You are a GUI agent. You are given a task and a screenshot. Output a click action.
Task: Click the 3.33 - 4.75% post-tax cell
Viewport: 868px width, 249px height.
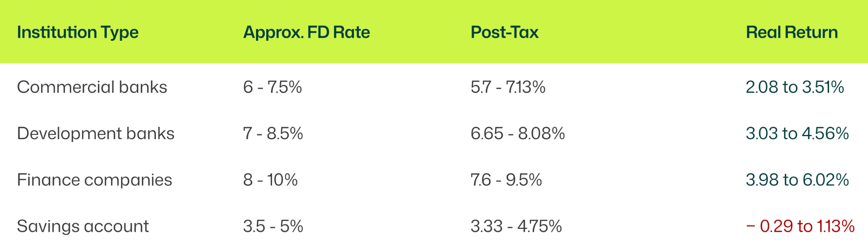[516, 226]
